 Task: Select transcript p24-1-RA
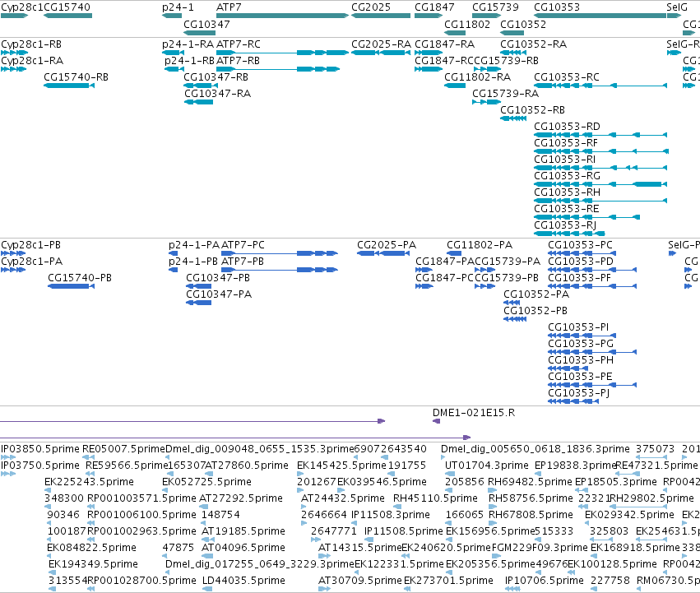pyautogui.click(x=174, y=53)
